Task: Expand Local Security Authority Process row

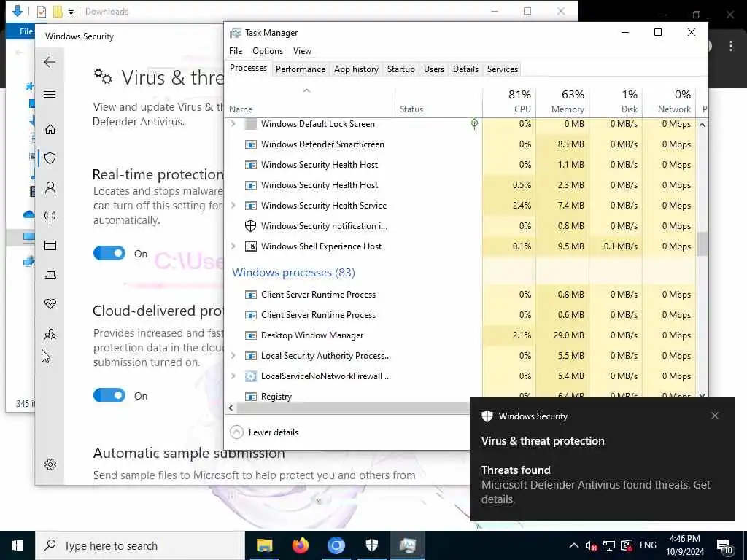Action: pos(233,356)
